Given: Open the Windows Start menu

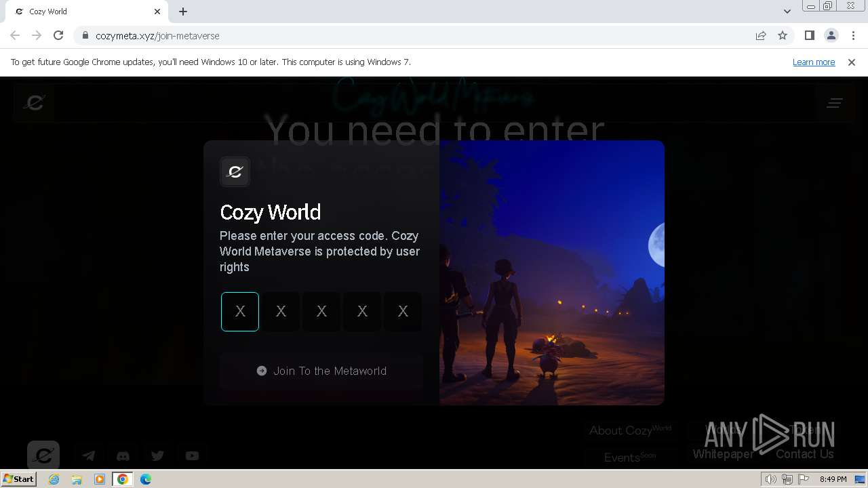Looking at the screenshot, I should pos(19,479).
